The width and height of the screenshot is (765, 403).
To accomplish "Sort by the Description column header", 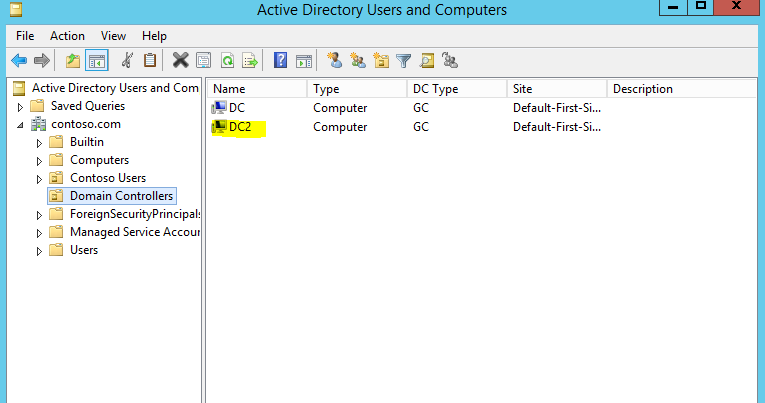I will click(x=682, y=89).
